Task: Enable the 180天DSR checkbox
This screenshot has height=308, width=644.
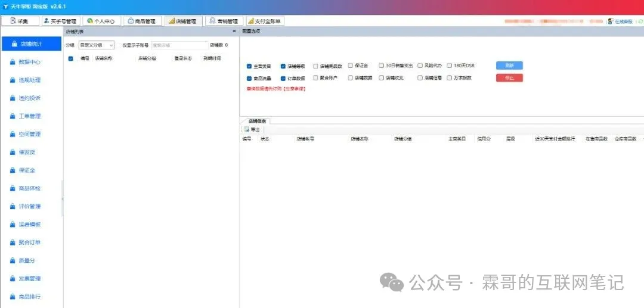Action: [450, 66]
